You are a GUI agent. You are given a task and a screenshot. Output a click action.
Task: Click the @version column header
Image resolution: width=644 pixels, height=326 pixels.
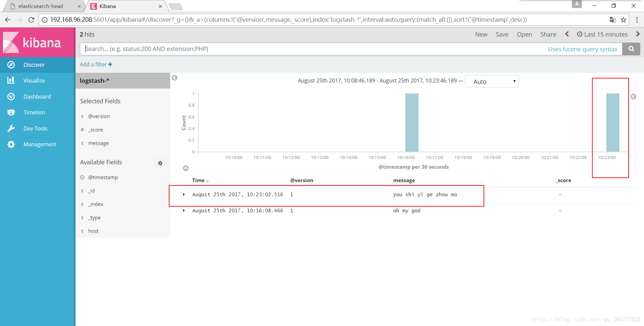tap(302, 180)
